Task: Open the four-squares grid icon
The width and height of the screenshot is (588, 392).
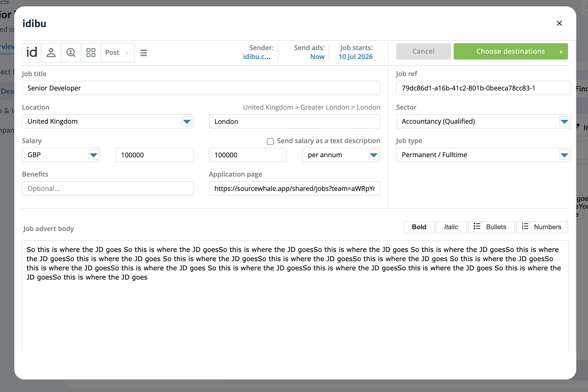Action: 91,53
